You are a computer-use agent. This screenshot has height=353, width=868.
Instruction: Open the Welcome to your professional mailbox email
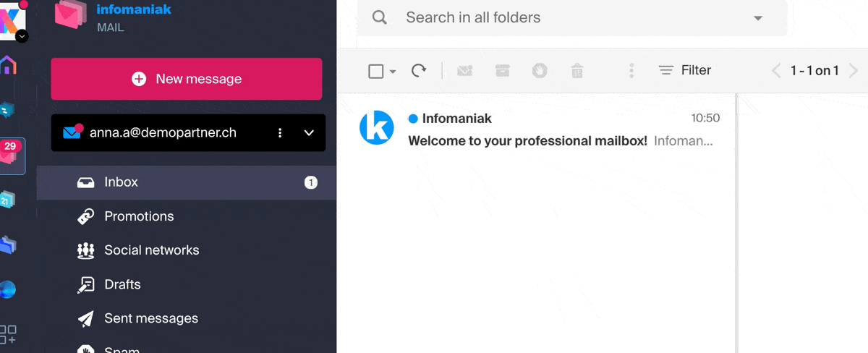click(536, 129)
